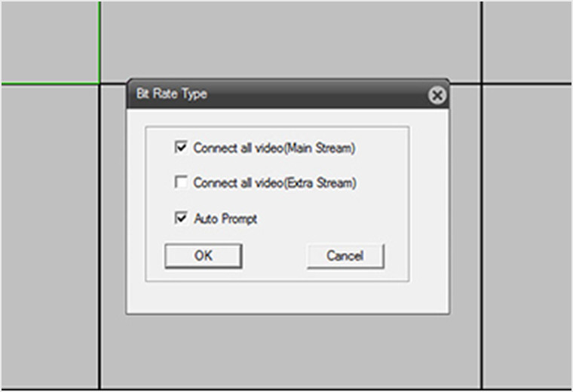573x392 pixels.
Task: Select the green-bordered top-left video pane
Action: point(49,41)
